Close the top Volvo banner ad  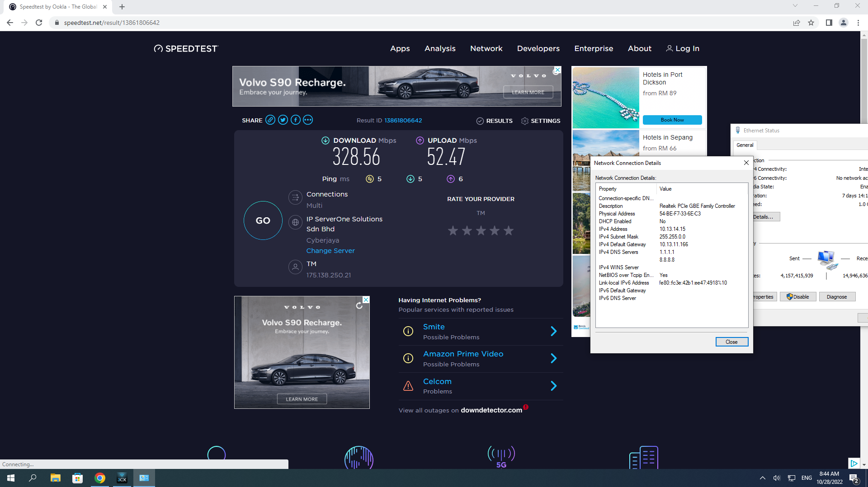coord(557,70)
